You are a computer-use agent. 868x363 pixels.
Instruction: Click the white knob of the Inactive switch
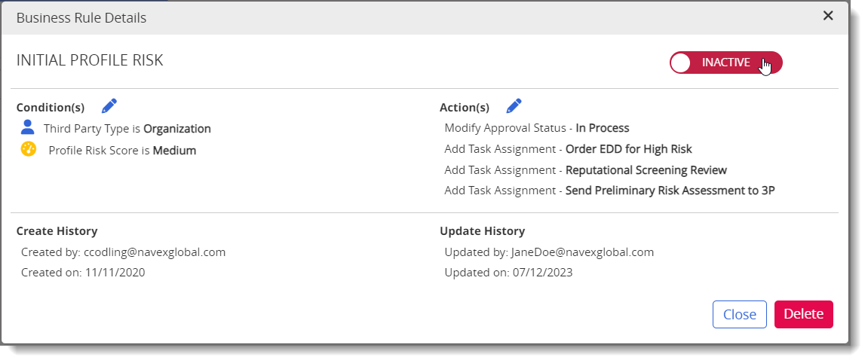tap(682, 63)
